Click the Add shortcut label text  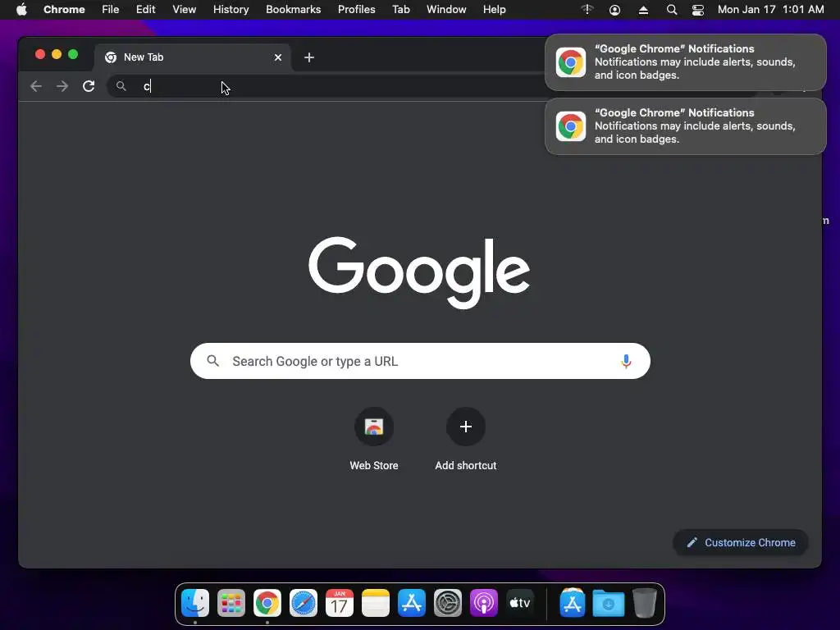click(x=466, y=466)
